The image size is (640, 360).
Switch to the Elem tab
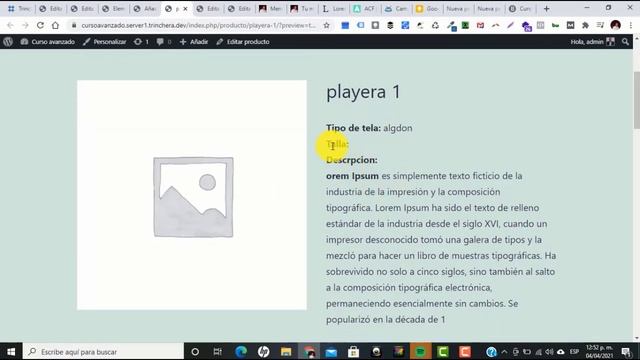click(x=113, y=9)
